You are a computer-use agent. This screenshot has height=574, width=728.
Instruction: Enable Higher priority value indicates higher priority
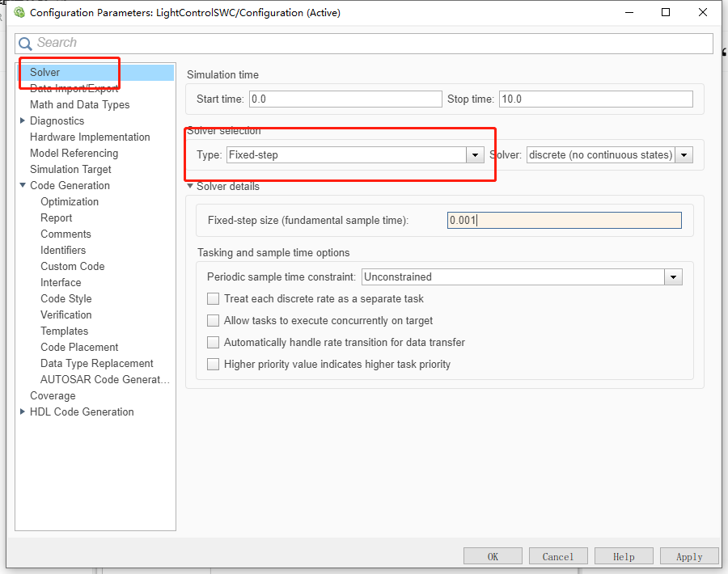point(213,365)
